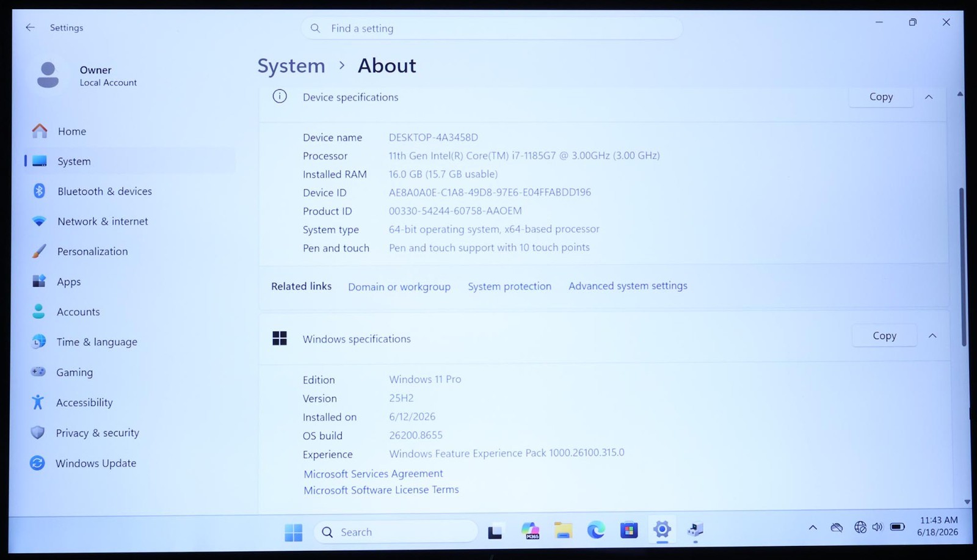Open System protection link
977x560 pixels.
(509, 286)
